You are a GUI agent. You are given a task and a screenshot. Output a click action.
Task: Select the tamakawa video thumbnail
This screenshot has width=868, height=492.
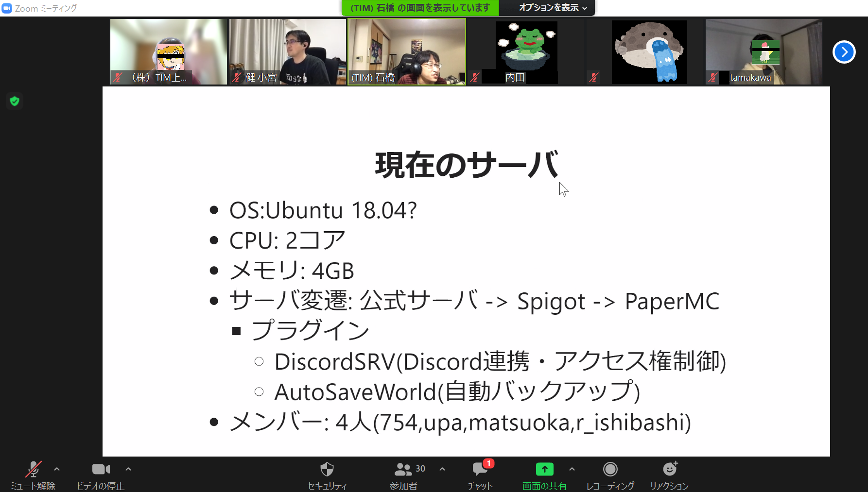[764, 51]
